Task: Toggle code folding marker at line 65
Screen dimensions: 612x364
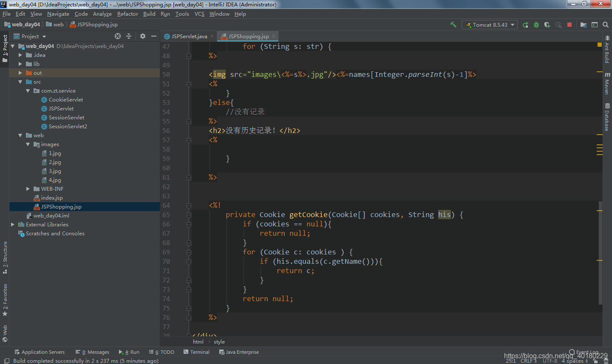Action: [x=189, y=214]
